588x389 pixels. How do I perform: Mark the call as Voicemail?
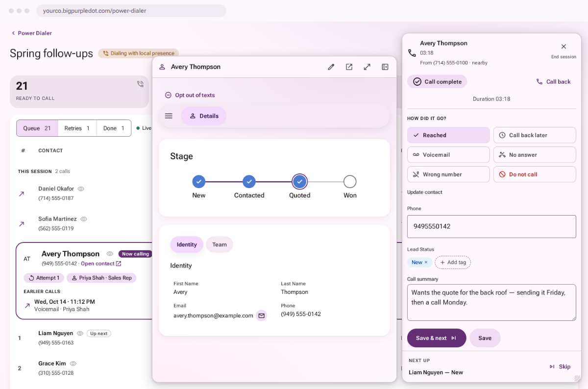[448, 155]
